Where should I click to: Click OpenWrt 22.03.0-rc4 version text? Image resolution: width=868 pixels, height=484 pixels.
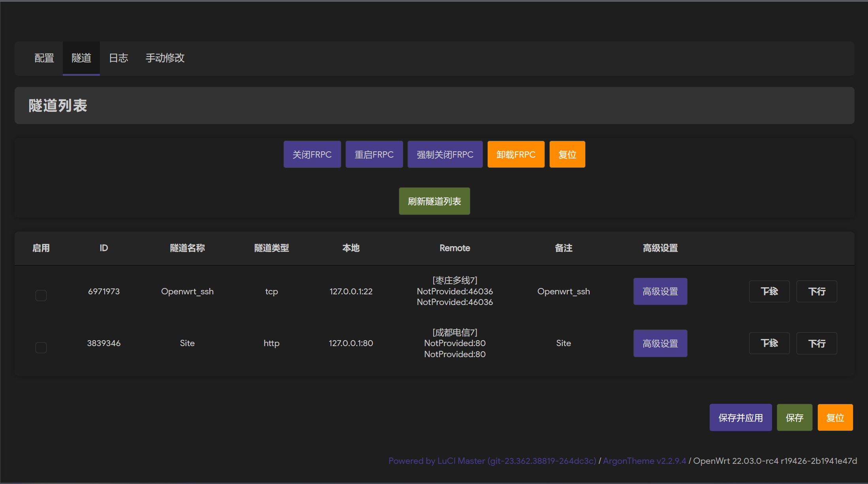[775, 461]
